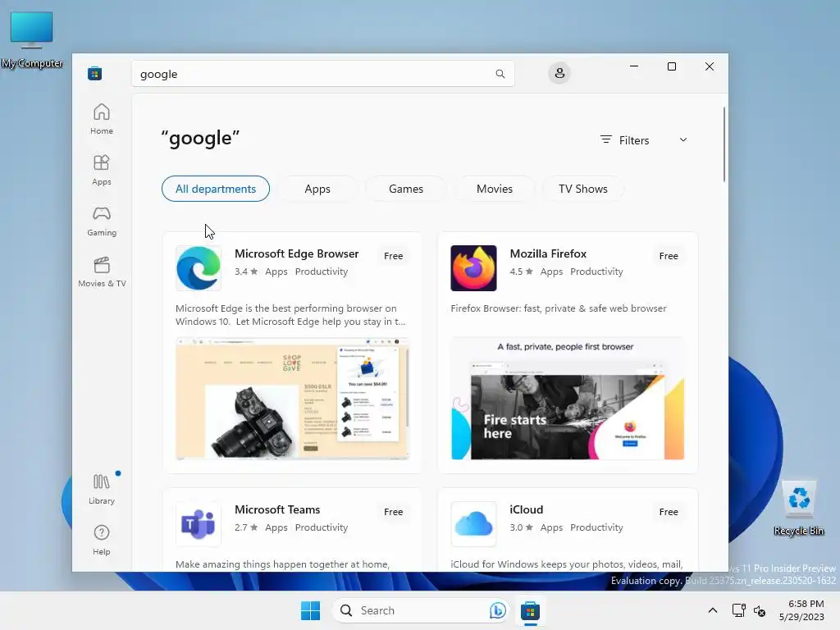
Task: Click the Firefox 'Fire starts here' screenshot
Action: pyautogui.click(x=568, y=398)
